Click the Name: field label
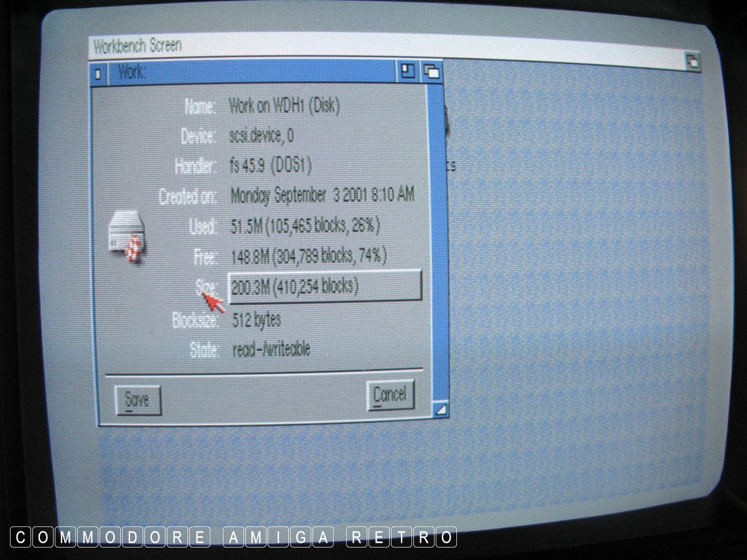This screenshot has width=747, height=560. pyautogui.click(x=200, y=107)
